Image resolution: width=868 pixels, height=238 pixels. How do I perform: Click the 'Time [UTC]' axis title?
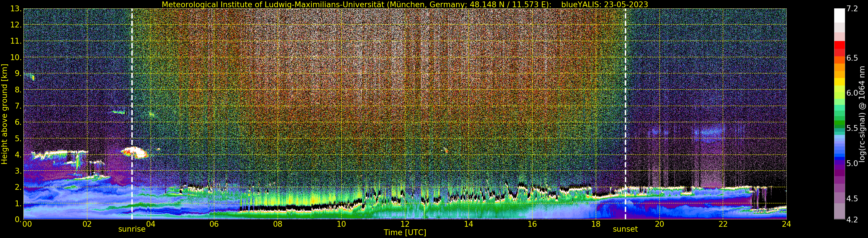[405, 233]
